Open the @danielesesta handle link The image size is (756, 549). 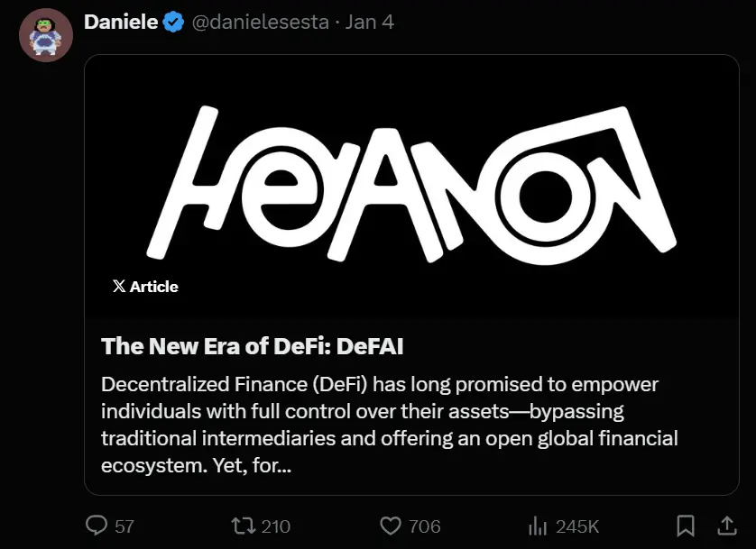click(259, 23)
